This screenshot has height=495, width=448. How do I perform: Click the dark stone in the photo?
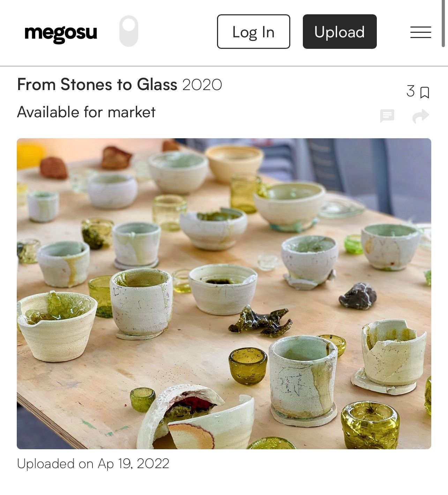coord(358,296)
